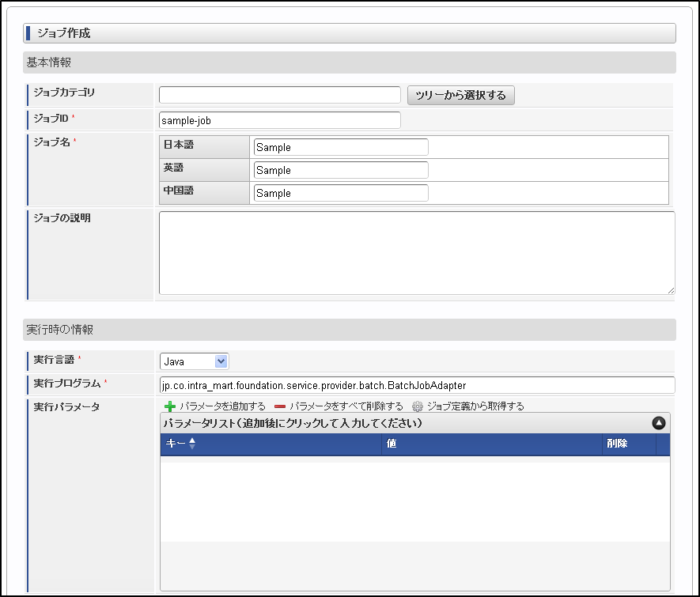Click the ツリーから選択する button
Screen dimensions: 700x597
pyautogui.click(x=460, y=95)
